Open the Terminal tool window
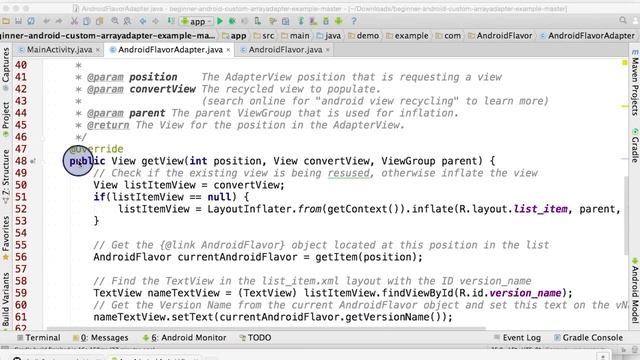 pyautogui.click(x=38, y=338)
